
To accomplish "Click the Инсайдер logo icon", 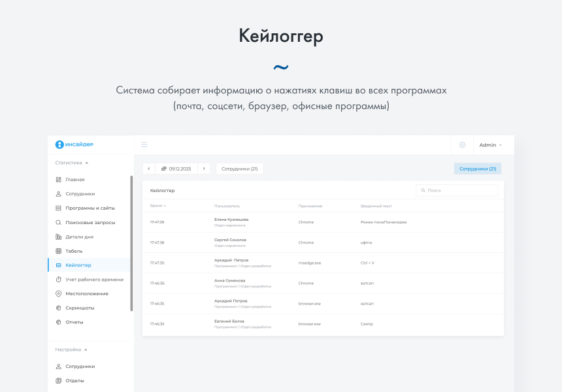I will (59, 145).
